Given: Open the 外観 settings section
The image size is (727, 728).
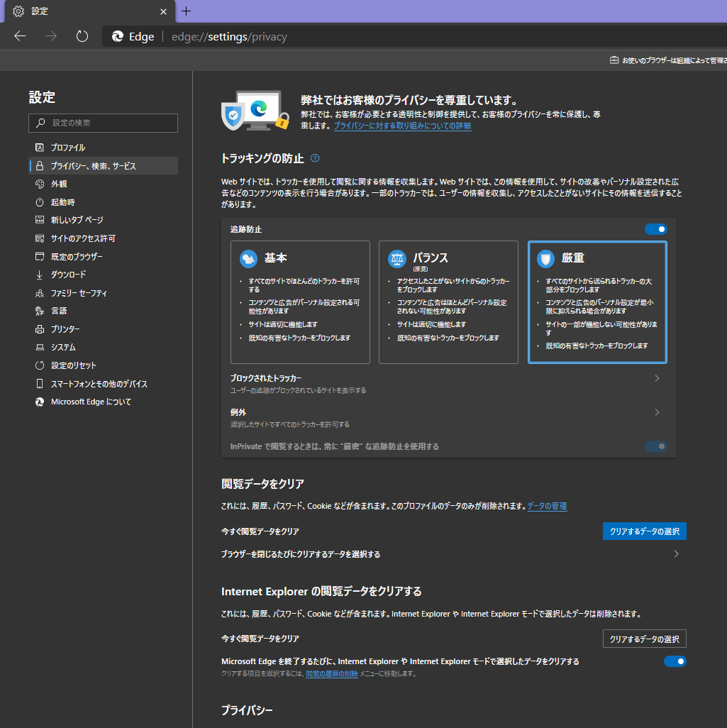Looking at the screenshot, I should pos(103,184).
